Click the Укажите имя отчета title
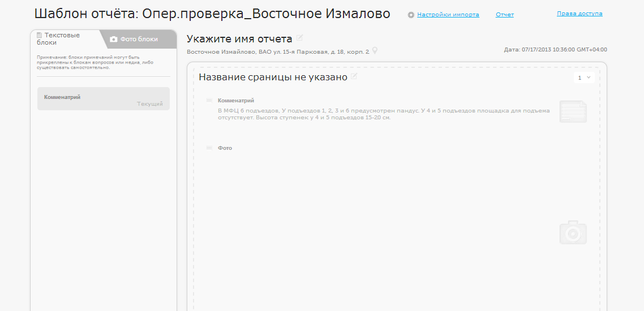Screen dimensions: 644x311 (239, 39)
